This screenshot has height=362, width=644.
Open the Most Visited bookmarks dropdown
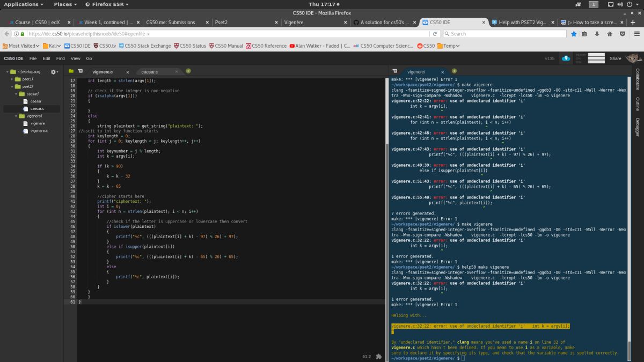tap(21, 46)
